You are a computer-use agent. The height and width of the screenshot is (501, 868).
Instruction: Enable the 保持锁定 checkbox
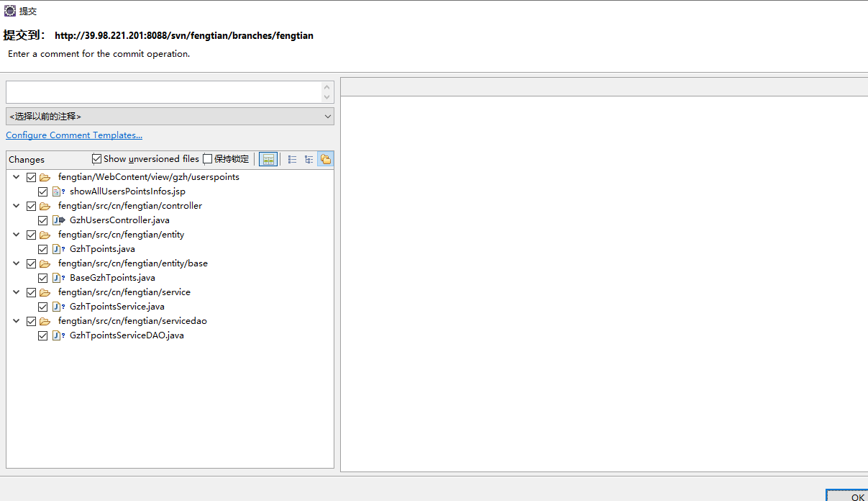[x=208, y=159]
